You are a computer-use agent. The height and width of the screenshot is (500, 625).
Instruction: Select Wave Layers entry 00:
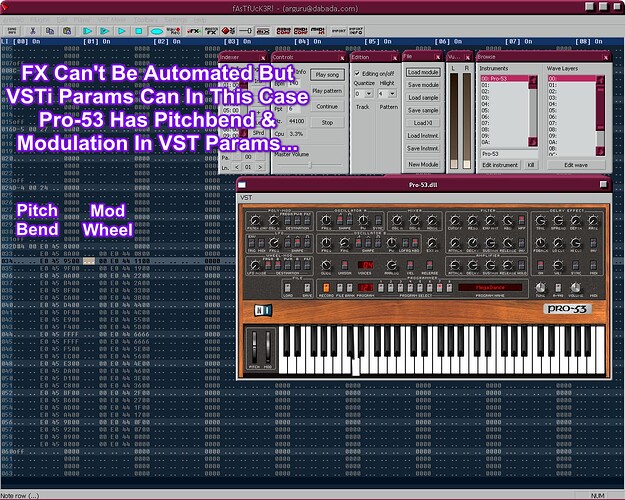572,79
